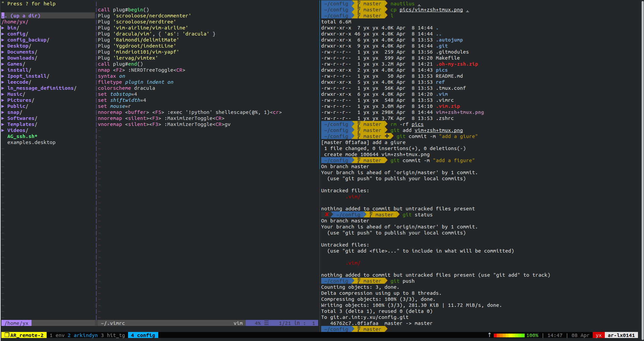Click the 'git push' command in the terminal
The width and height of the screenshot is (644, 341).
(x=402, y=281)
